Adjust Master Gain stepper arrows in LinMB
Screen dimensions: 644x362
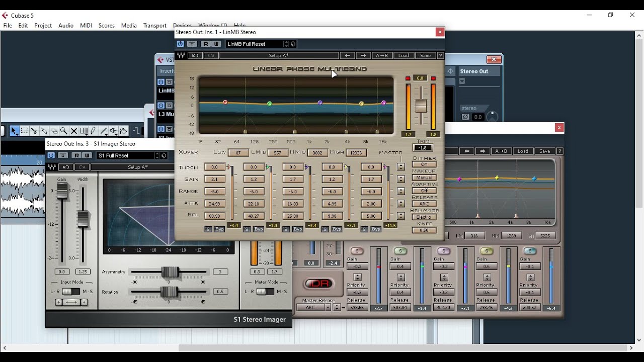pos(401,179)
